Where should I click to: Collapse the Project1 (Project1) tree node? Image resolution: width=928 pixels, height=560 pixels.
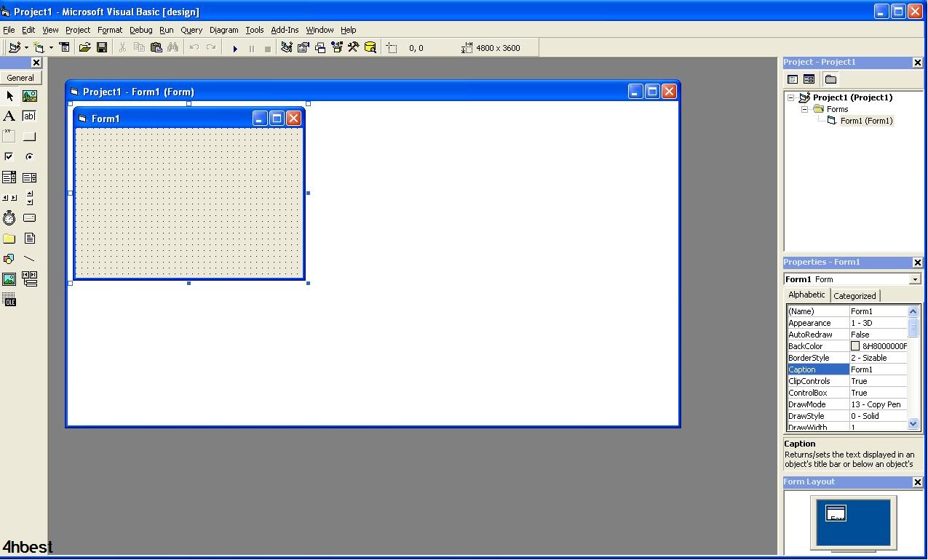pyautogui.click(x=791, y=97)
